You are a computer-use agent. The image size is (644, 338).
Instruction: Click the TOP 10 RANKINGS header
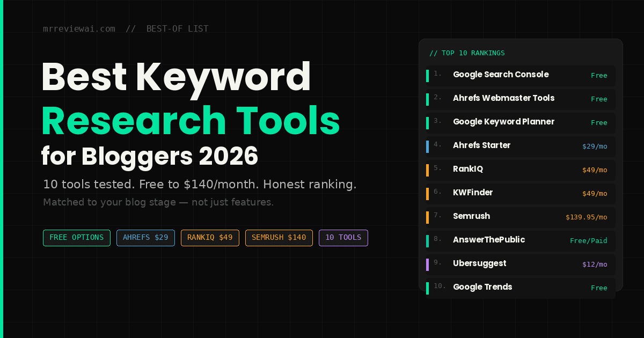(x=467, y=53)
